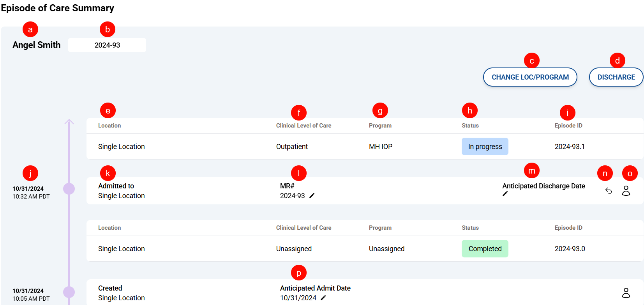The height and width of the screenshot is (305, 644).
Task: Click the Status column header in top table
Action: click(x=470, y=126)
